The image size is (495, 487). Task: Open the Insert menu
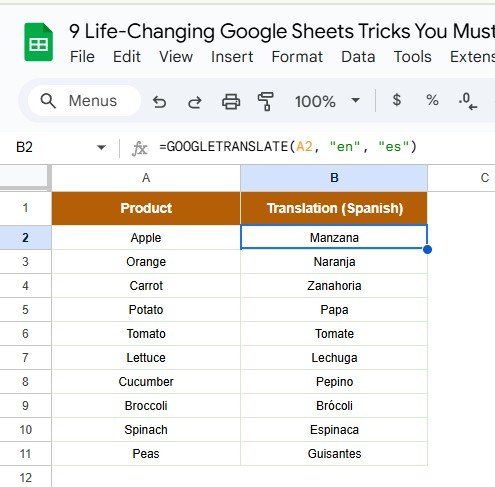232,57
